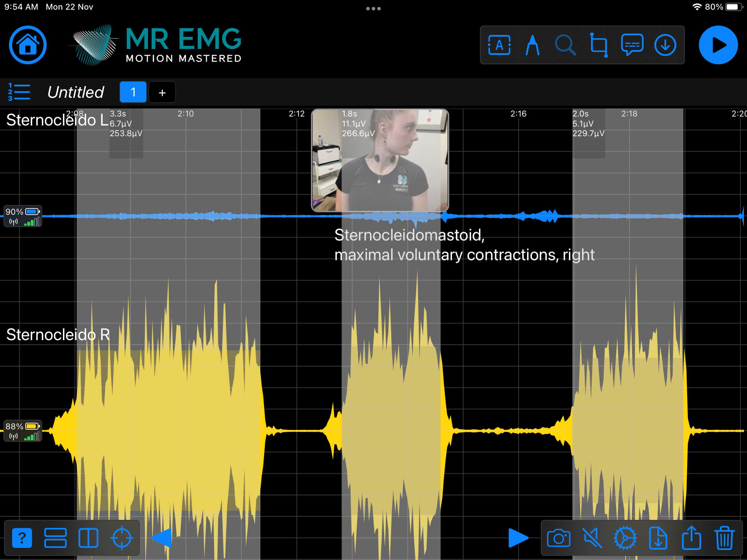The height and width of the screenshot is (560, 747).
Task: Toggle the muted speaker icon
Action: (x=592, y=538)
